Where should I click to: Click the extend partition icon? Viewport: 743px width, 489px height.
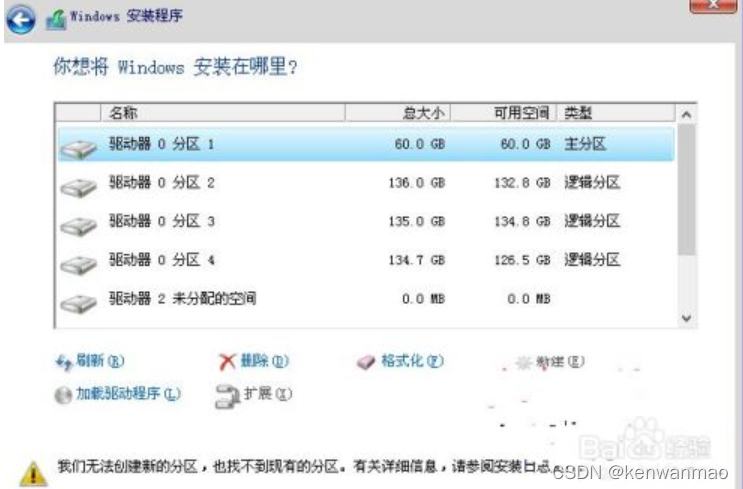[227, 396]
